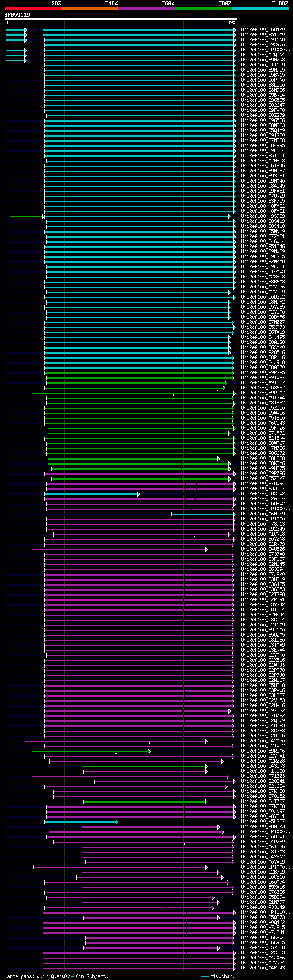The height and width of the screenshot is (980, 293).
Task: Select the UniRef100_Q9LGL5 label
Action: click(x=263, y=257)
